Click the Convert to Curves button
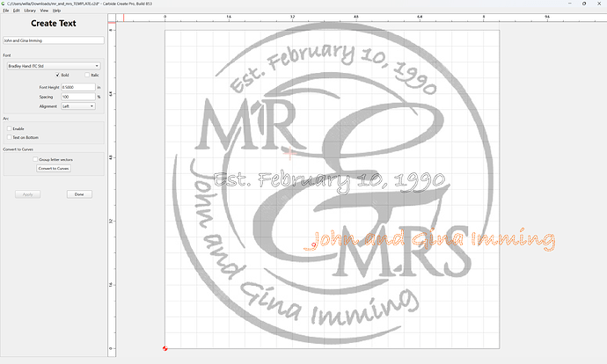 click(x=54, y=168)
